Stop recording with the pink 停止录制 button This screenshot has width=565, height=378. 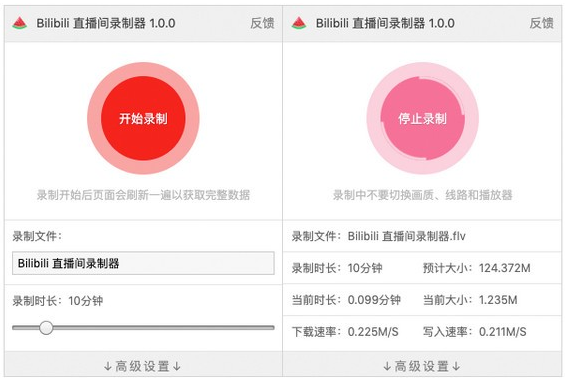click(422, 118)
